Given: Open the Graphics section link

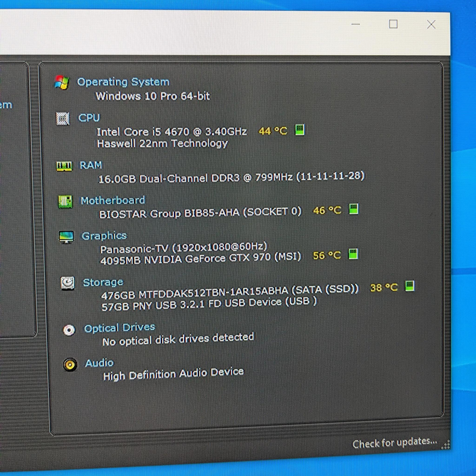Looking at the screenshot, I should click(x=104, y=236).
